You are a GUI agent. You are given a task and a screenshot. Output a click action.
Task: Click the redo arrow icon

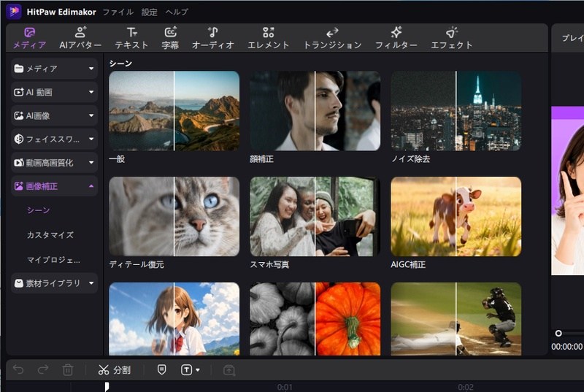[43, 369]
